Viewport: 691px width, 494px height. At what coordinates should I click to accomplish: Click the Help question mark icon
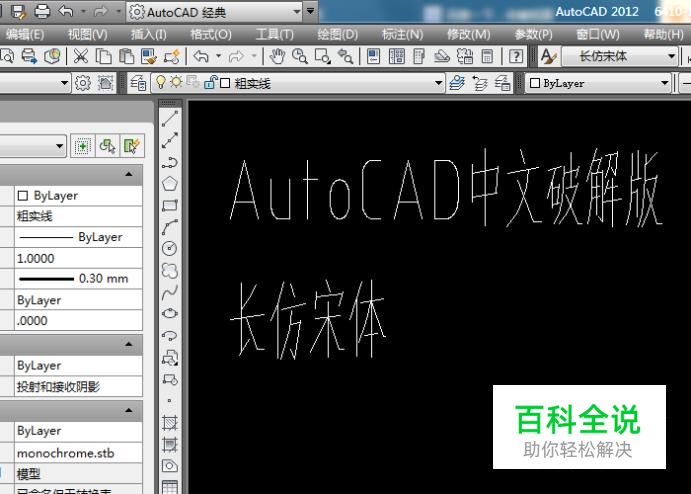click(x=516, y=56)
